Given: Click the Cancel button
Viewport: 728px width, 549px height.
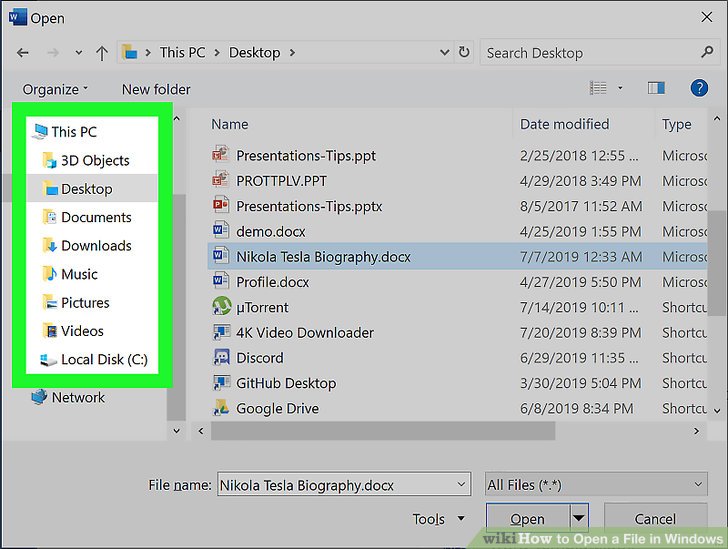Looking at the screenshot, I should [x=656, y=518].
